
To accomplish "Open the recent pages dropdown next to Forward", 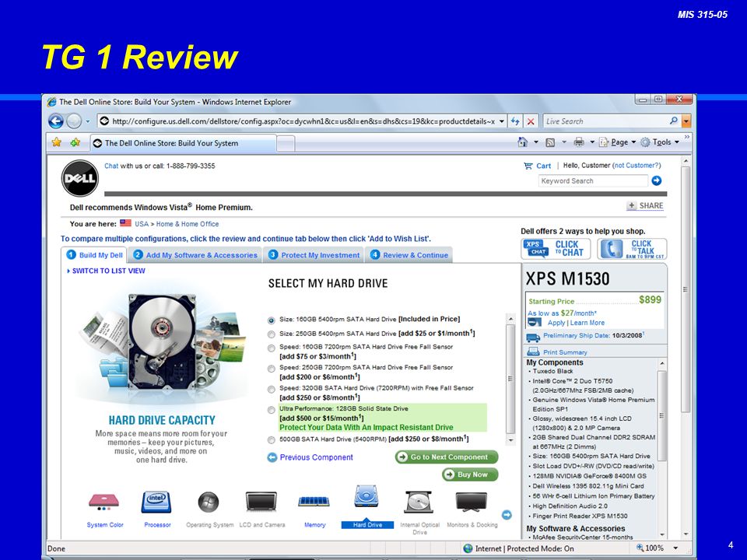I will click(x=88, y=121).
